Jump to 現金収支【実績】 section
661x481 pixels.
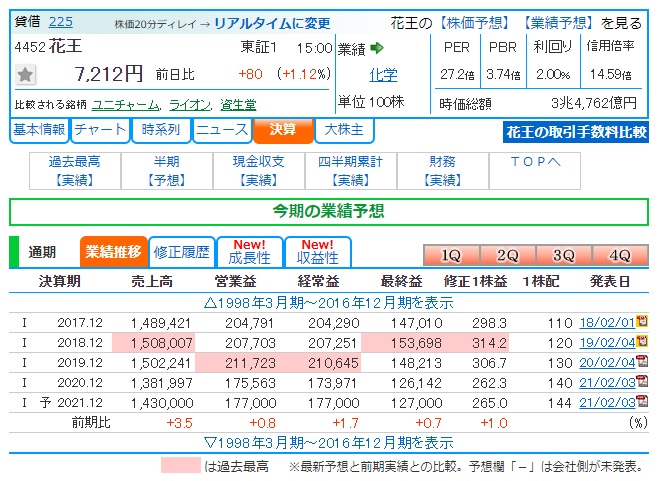[259, 171]
